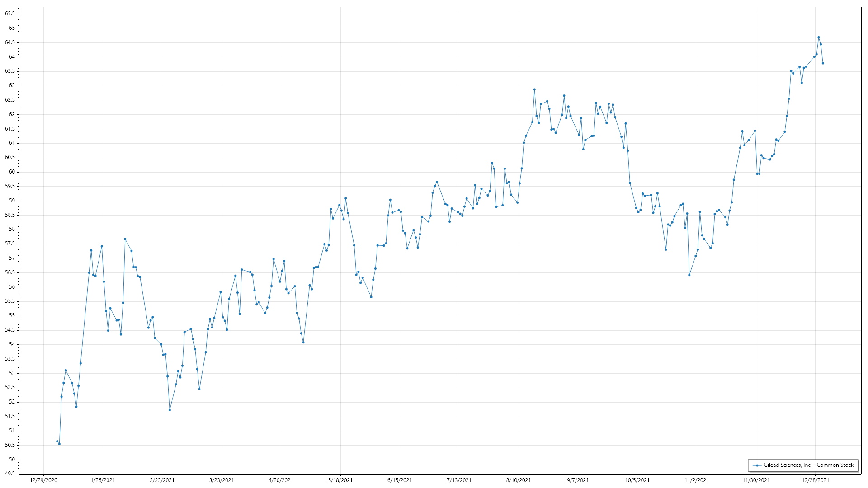Screen dimensions: 868x488
Task: Click the 8/10/2021 x-axis date label
Action: click(x=519, y=480)
